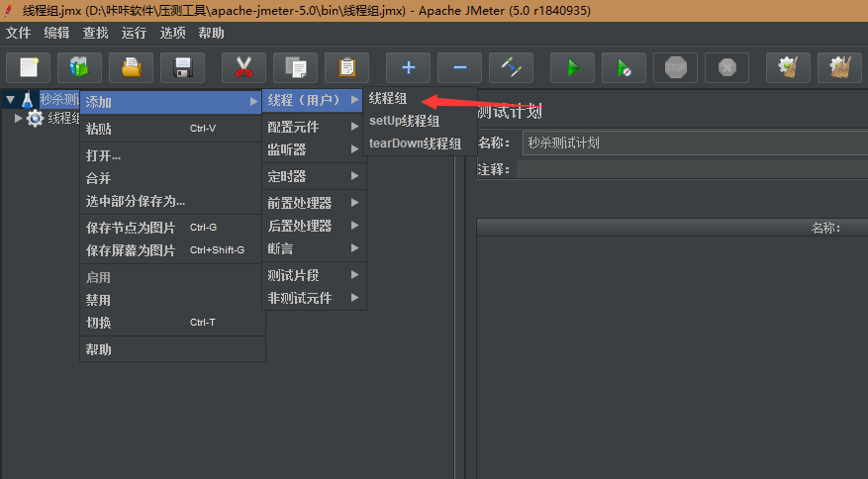This screenshot has width=868, height=479.
Task: Click the thread group gear icon in tree
Action: tap(35, 118)
